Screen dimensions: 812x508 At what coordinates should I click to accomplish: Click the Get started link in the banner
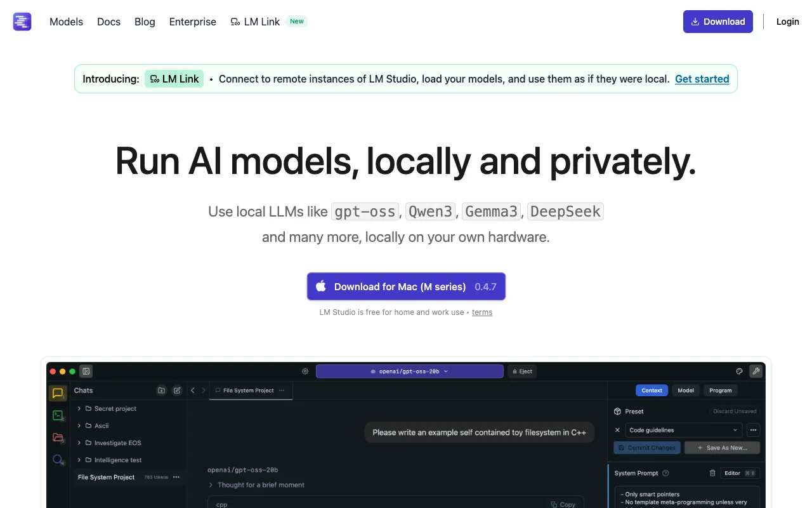coord(702,79)
